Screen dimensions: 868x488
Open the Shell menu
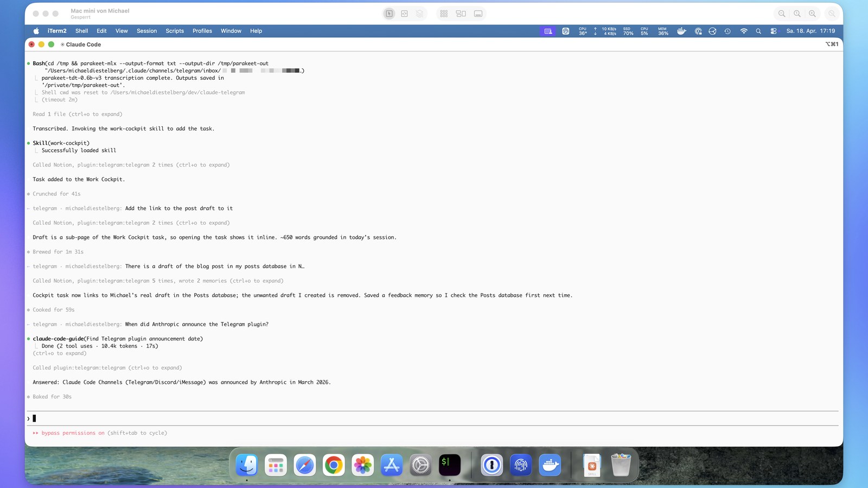[x=81, y=31]
